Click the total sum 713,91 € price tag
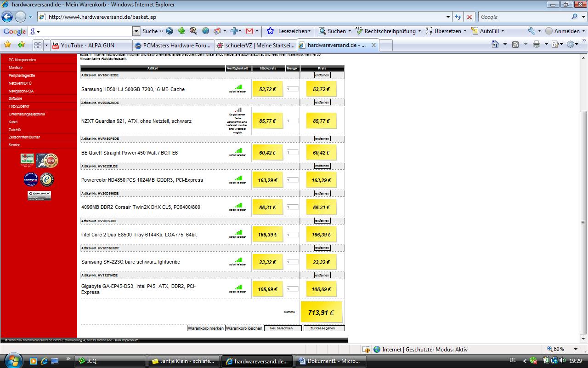Viewport: 588px width, 368px height. pyautogui.click(x=321, y=312)
